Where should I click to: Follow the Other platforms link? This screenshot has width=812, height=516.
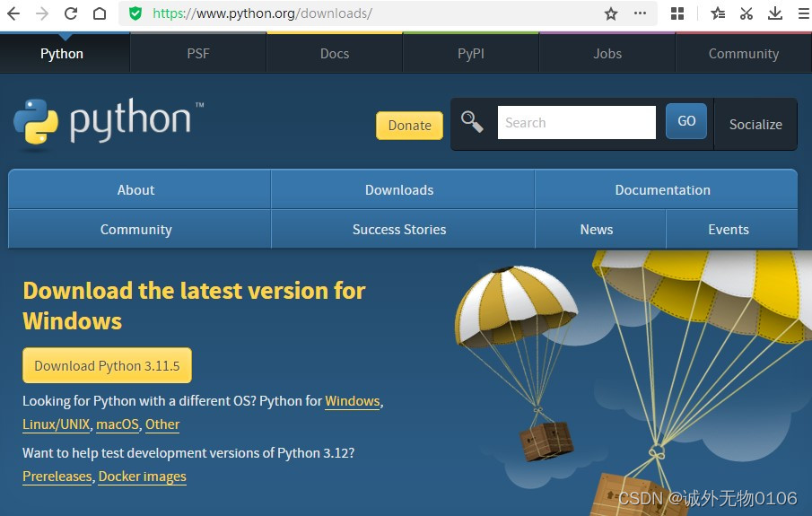pos(162,424)
